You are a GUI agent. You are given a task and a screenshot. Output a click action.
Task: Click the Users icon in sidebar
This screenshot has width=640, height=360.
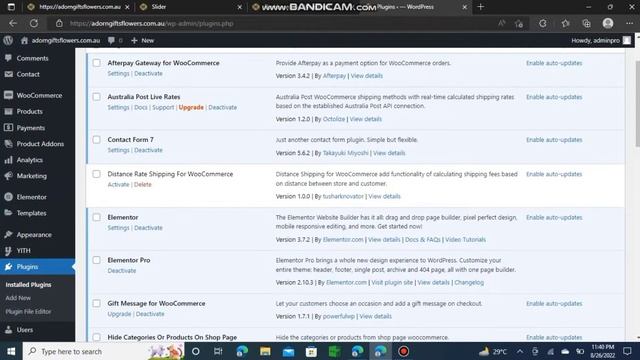click(x=8, y=329)
